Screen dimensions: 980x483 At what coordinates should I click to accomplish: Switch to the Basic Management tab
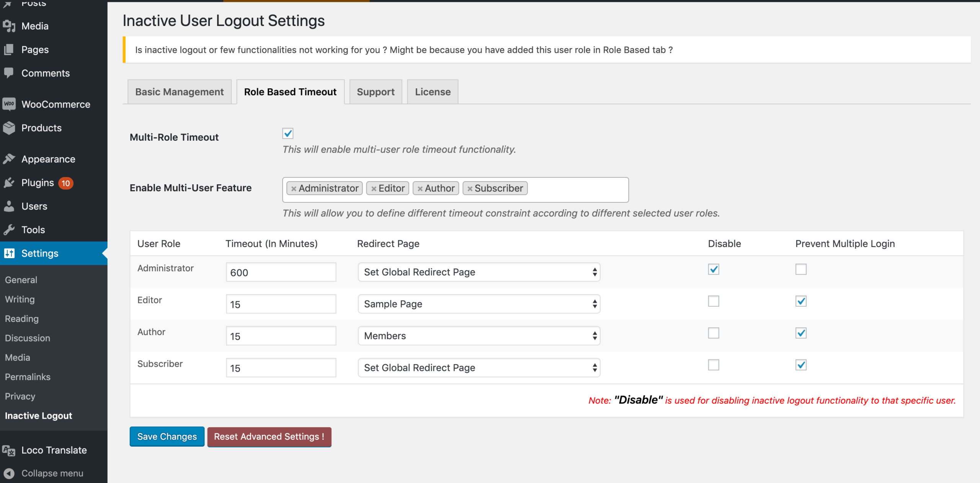click(180, 91)
